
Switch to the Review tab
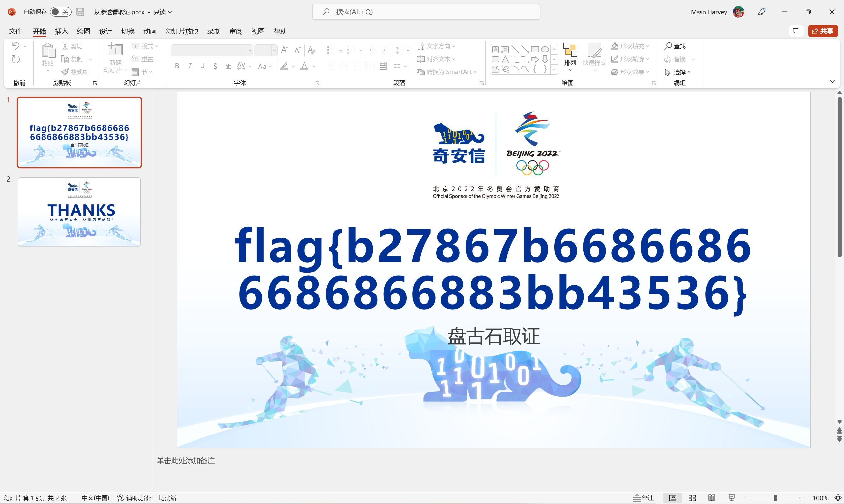(x=236, y=31)
